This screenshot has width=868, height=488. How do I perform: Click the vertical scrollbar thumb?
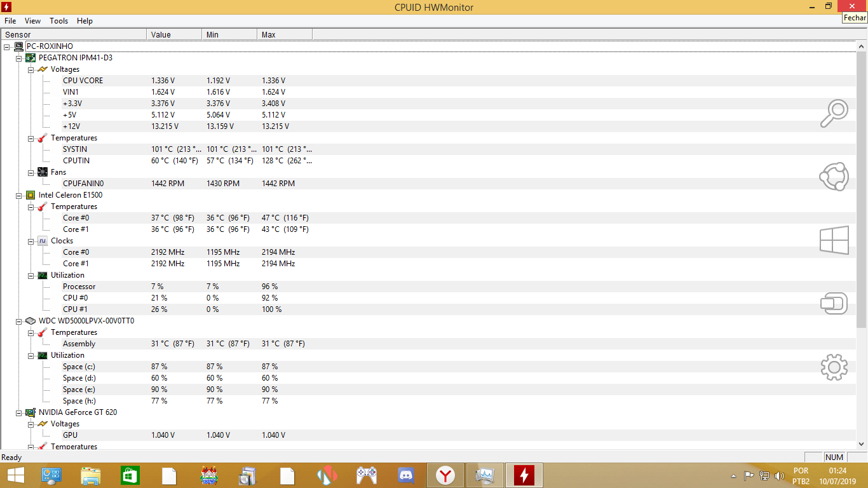[862, 190]
